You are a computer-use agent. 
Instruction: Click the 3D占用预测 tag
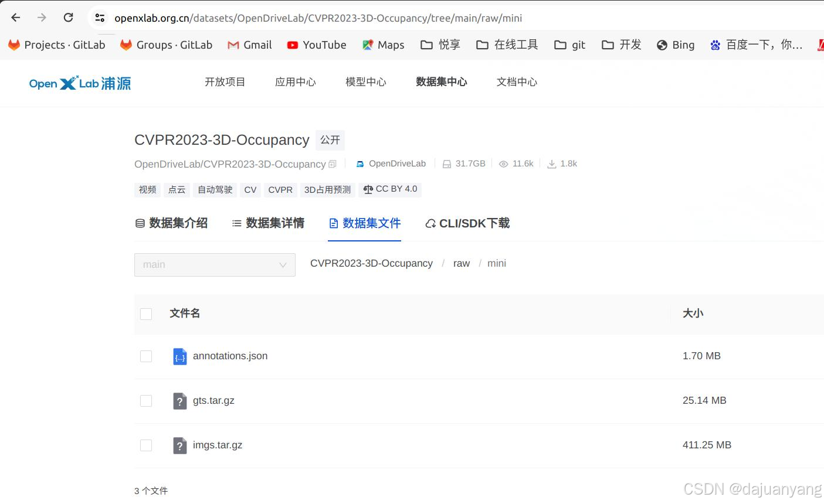pos(327,189)
